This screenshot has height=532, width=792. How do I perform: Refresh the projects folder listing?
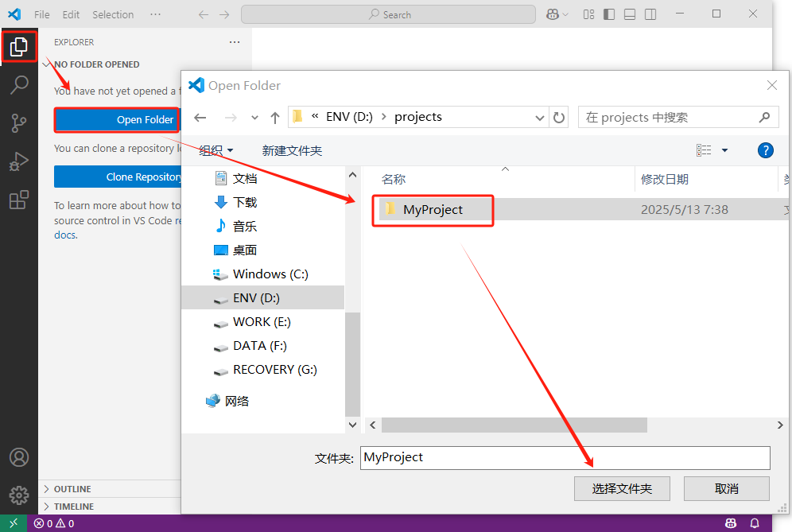point(559,118)
